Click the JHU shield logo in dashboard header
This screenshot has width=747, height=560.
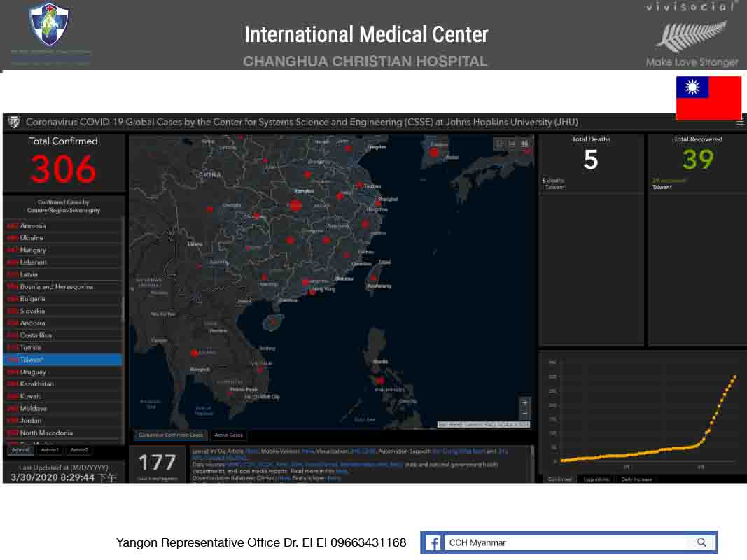point(14,122)
